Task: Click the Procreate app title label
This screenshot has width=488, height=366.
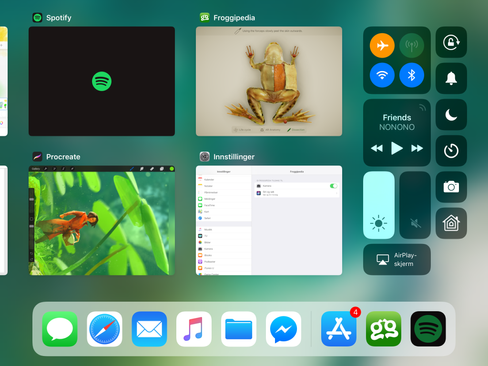Action: pyautogui.click(x=63, y=157)
